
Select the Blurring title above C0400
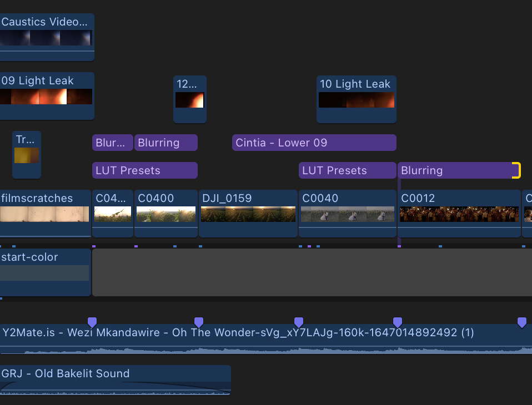click(166, 143)
